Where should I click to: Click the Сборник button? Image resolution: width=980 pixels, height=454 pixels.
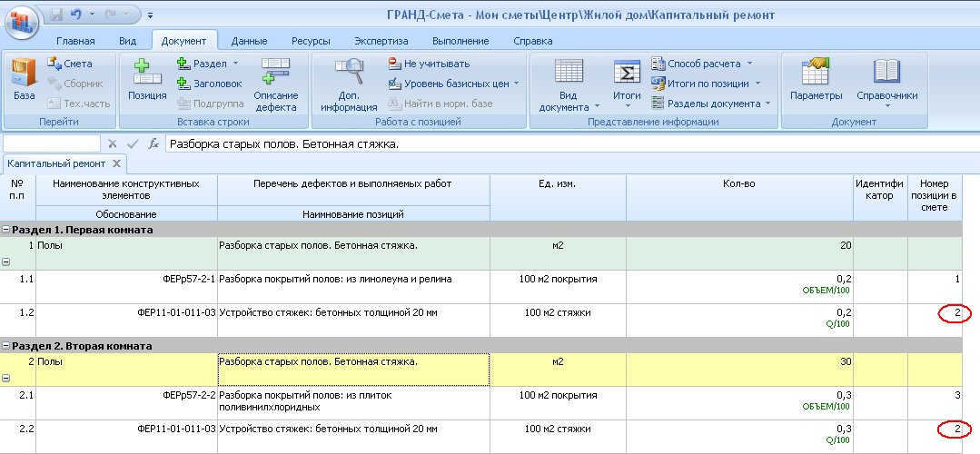pyautogui.click(x=74, y=84)
